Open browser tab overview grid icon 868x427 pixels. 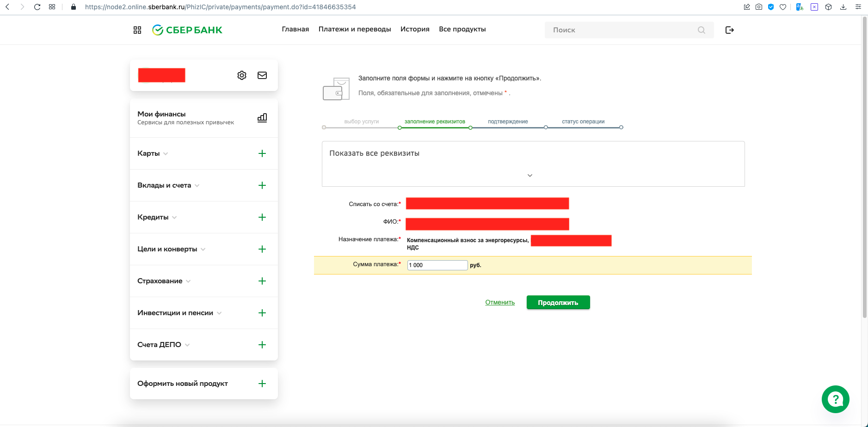pyautogui.click(x=52, y=7)
